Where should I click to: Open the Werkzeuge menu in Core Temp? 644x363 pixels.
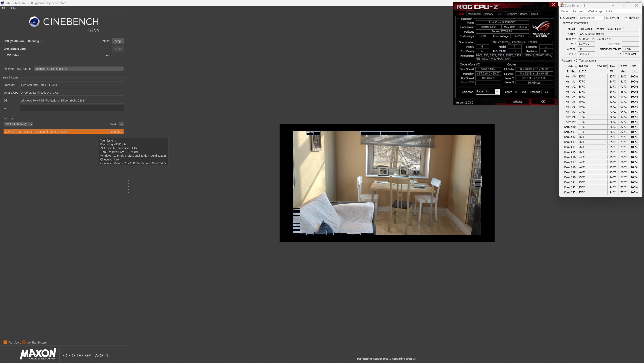click(x=595, y=11)
